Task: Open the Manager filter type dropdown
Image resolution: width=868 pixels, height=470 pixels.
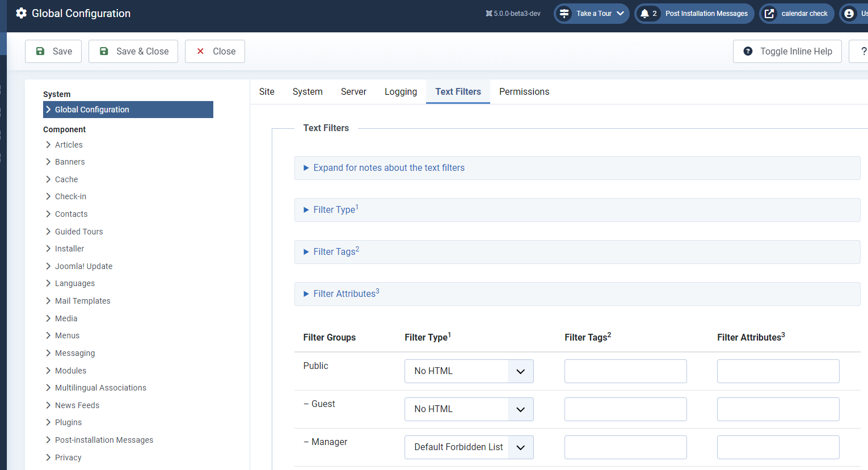Action: (469, 447)
